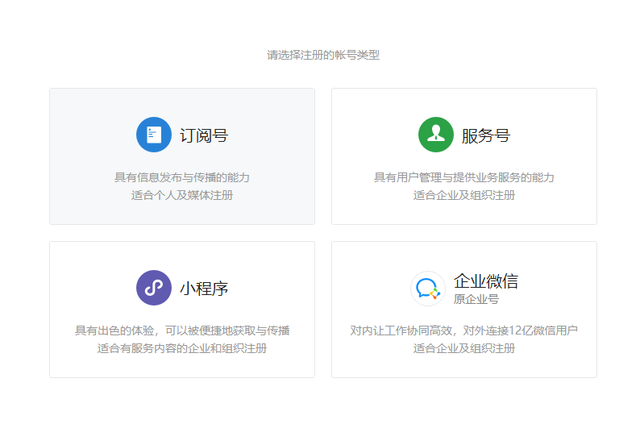
Task: Select the 订阅号 title text
Action: (204, 136)
